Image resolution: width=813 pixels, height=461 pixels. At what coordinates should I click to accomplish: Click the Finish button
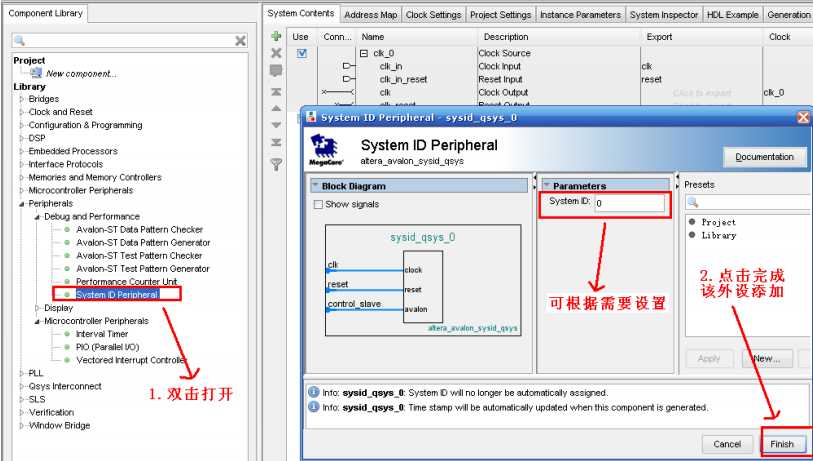point(782,444)
